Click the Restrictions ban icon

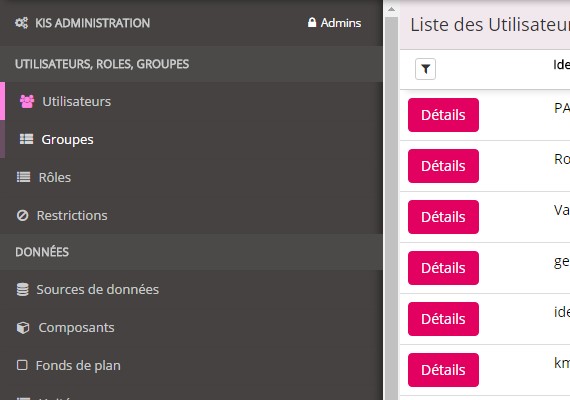click(23, 215)
